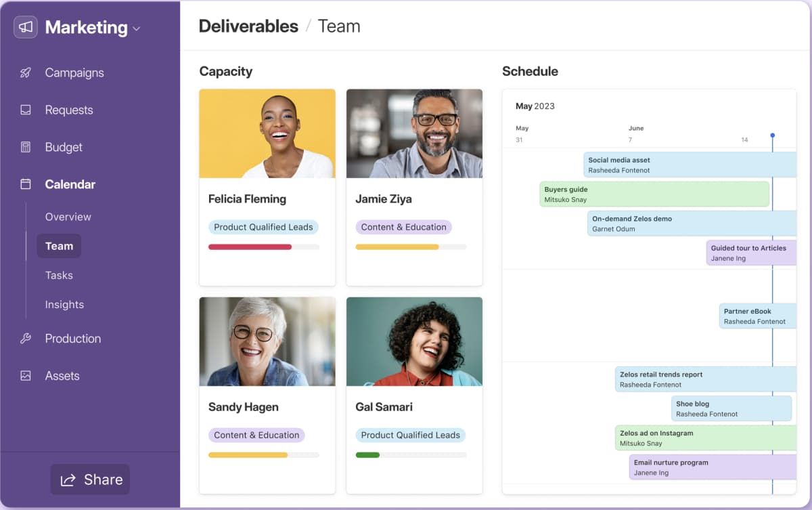Open Jamie Ziya's profile photo
Viewport: 812px width, 510px height.
[x=414, y=133]
